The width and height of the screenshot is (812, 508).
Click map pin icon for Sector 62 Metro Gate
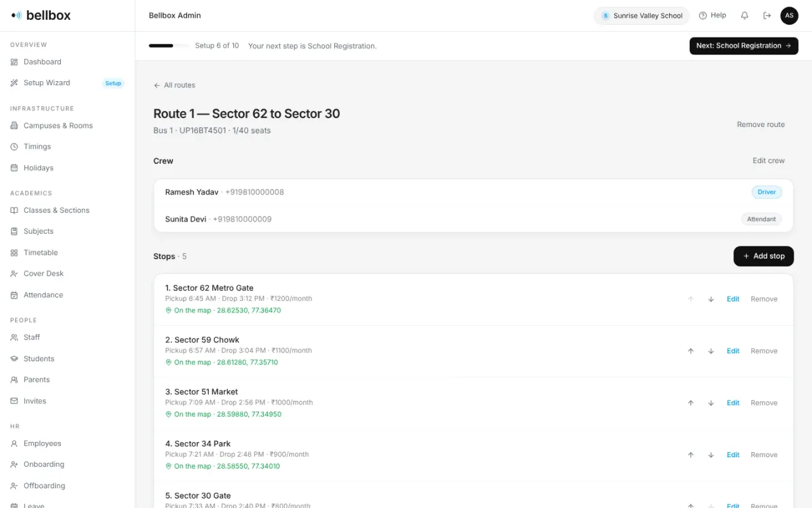pos(169,311)
